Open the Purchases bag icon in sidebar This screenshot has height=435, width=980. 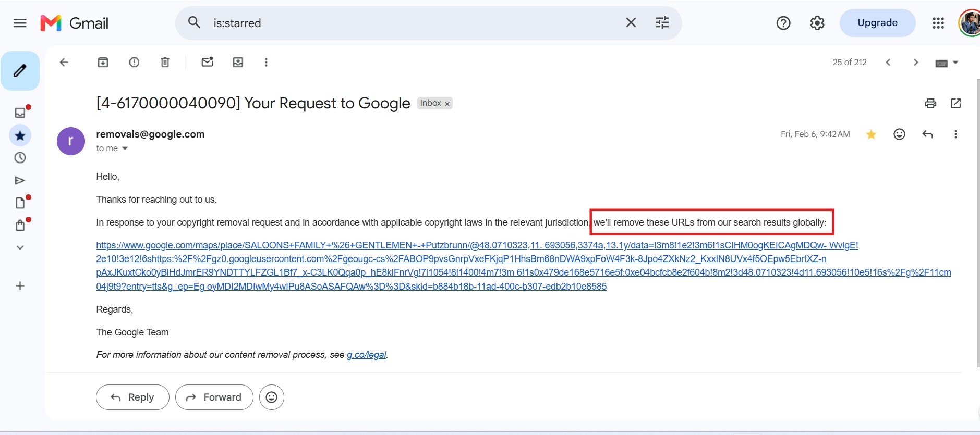coord(20,225)
